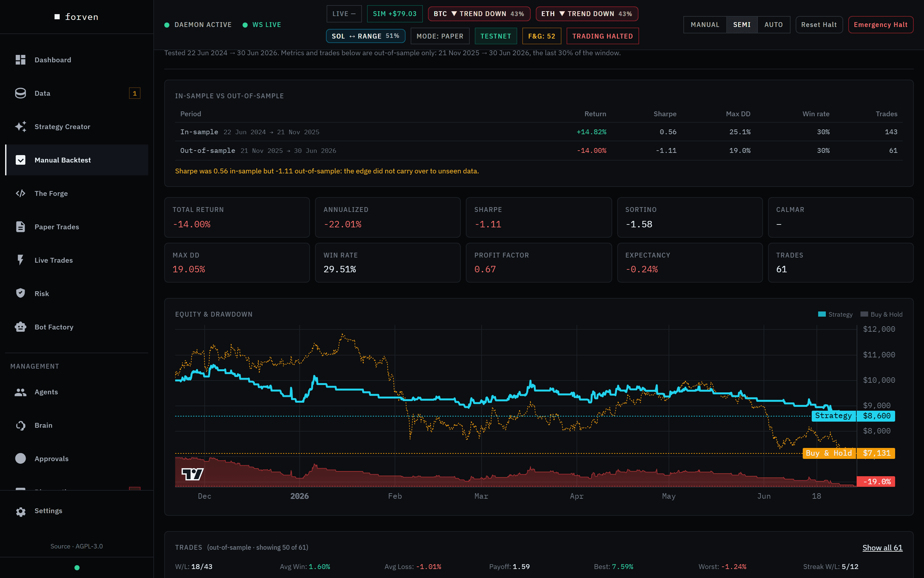Click the MODE: PAPER badge
This screenshot has width=924, height=578.
[x=440, y=36]
